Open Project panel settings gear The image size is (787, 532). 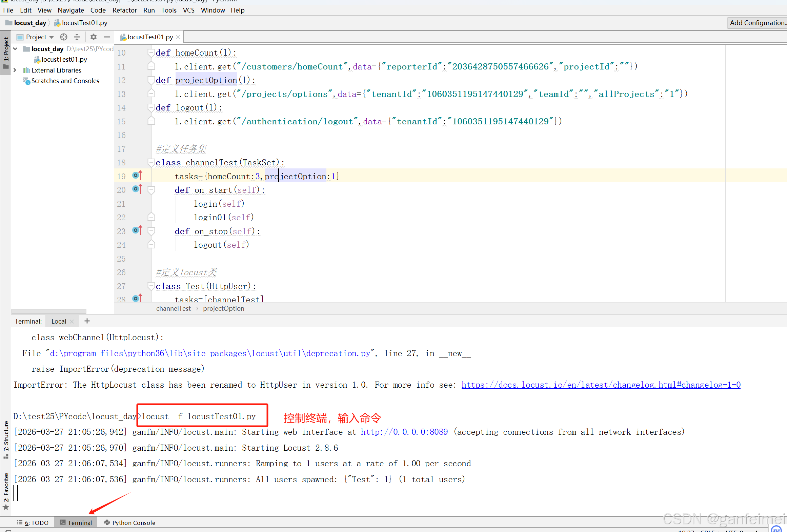pos(94,37)
